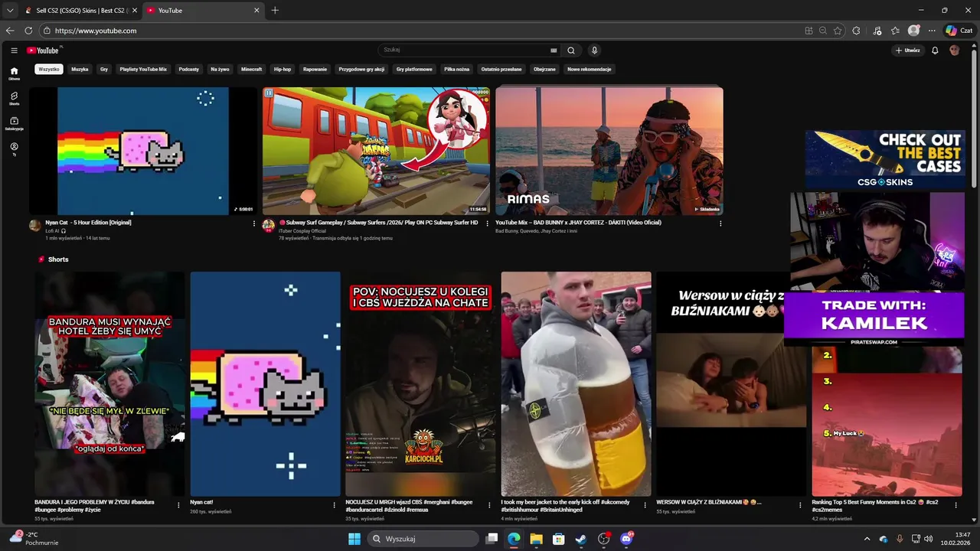Viewport: 980px width, 551px height.
Task: Click the YouTube search input field
Action: pos(467,51)
